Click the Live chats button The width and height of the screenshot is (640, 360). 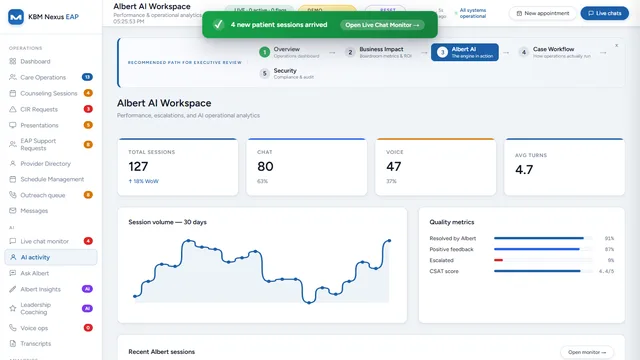[604, 13]
